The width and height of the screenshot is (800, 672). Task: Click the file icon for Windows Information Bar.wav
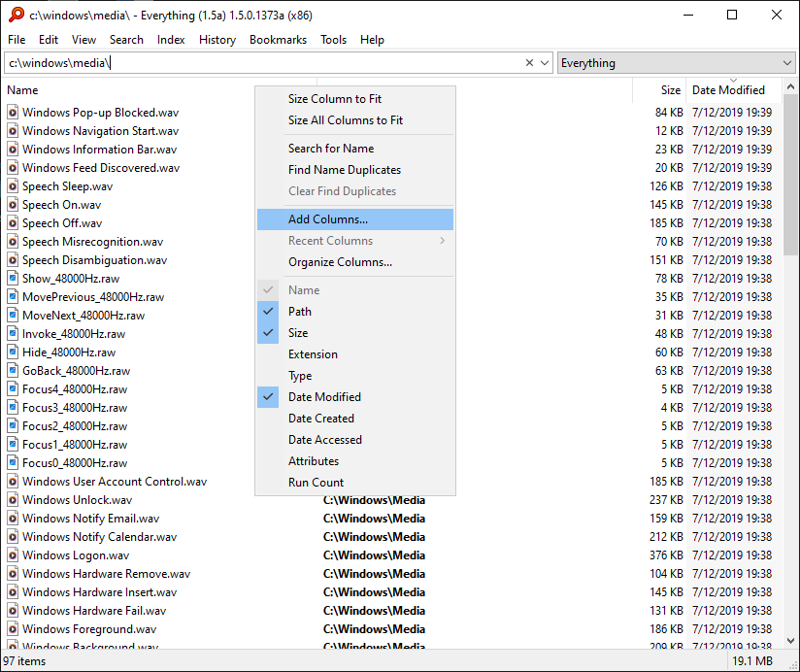13,149
